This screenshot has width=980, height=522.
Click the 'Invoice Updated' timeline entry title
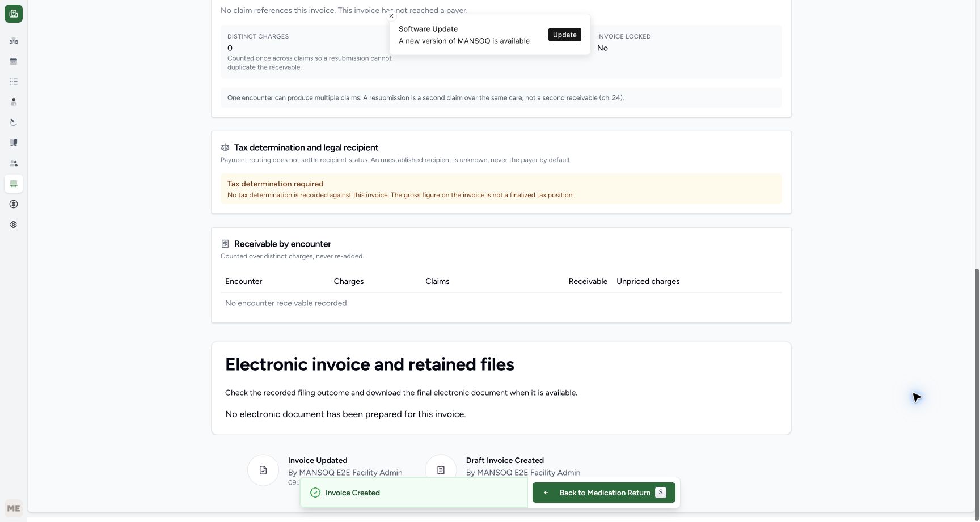318,460
